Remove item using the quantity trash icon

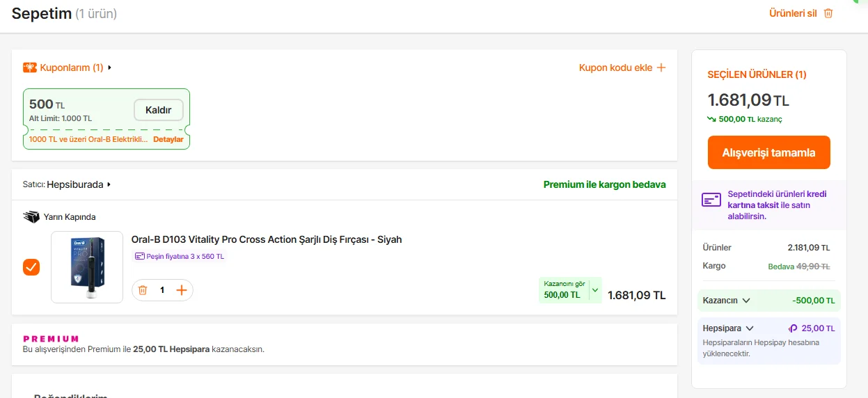143,290
